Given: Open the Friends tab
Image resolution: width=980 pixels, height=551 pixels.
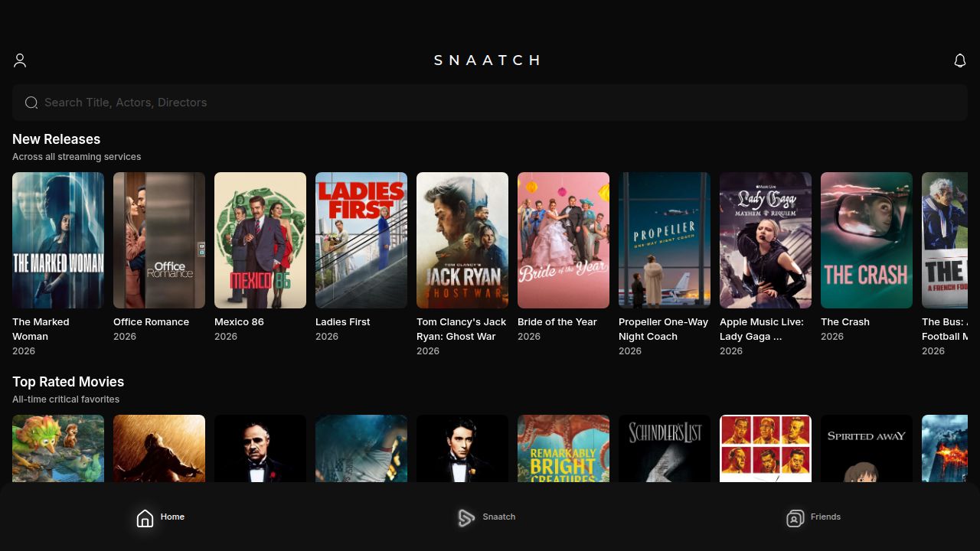Looking at the screenshot, I should [813, 517].
